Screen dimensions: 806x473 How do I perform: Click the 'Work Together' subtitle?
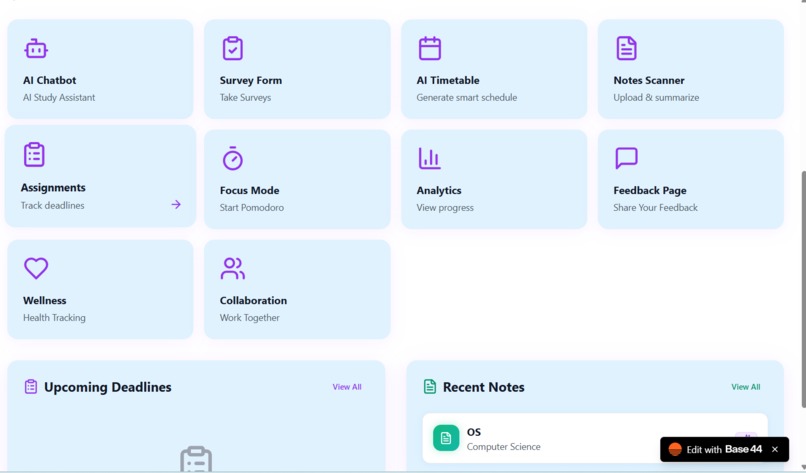pyautogui.click(x=249, y=317)
